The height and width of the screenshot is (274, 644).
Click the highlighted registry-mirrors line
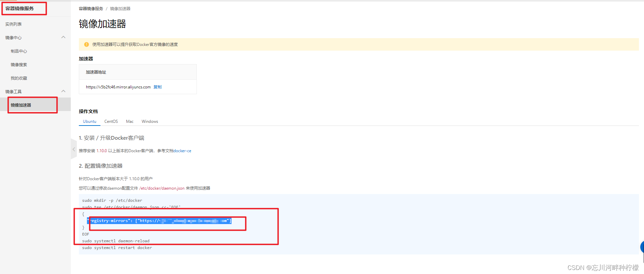(x=159, y=221)
